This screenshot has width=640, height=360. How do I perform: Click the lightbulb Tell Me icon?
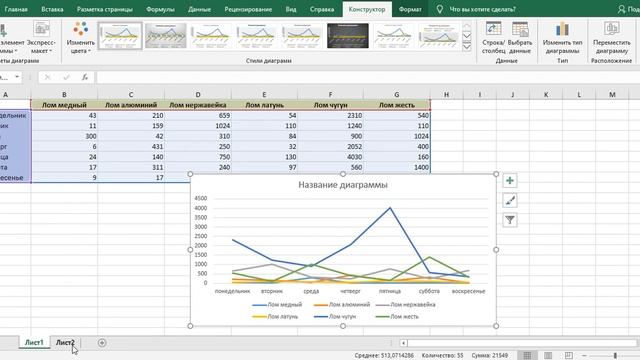[440, 9]
